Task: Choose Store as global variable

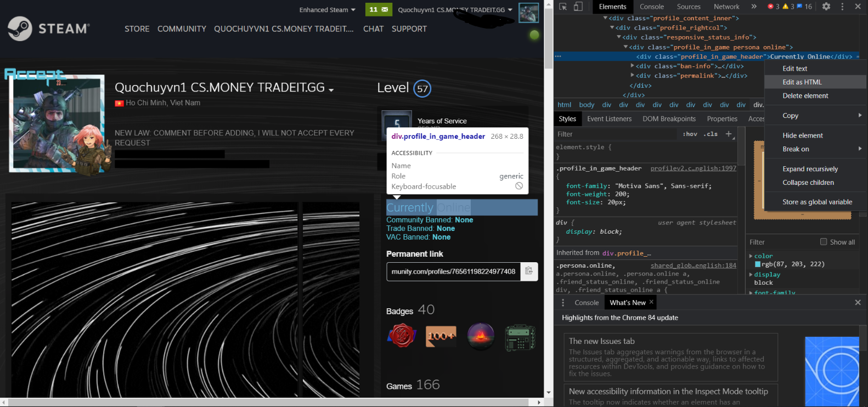Action: coord(815,202)
